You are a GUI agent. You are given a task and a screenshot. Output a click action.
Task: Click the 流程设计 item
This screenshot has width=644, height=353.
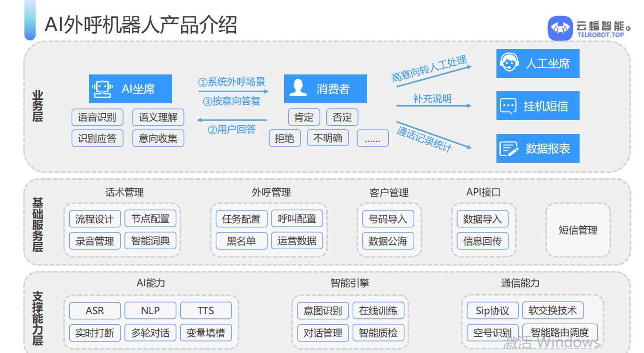[95, 219]
